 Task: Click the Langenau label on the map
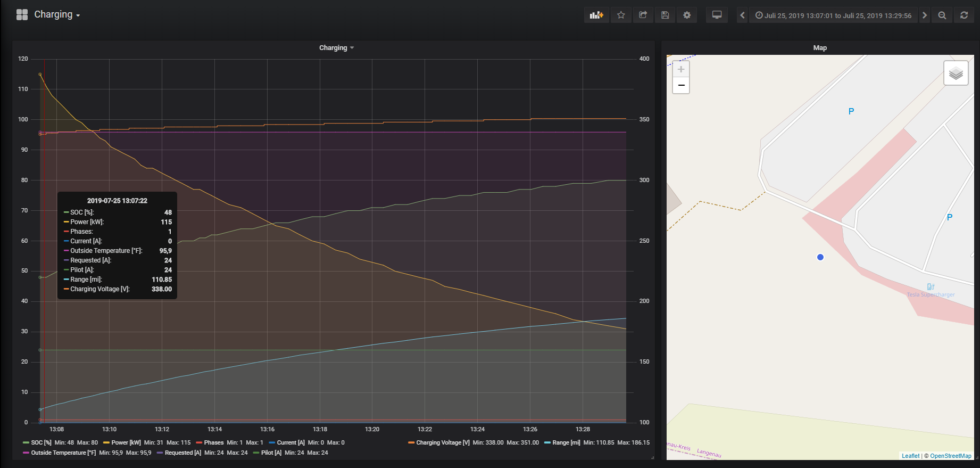[709, 453]
